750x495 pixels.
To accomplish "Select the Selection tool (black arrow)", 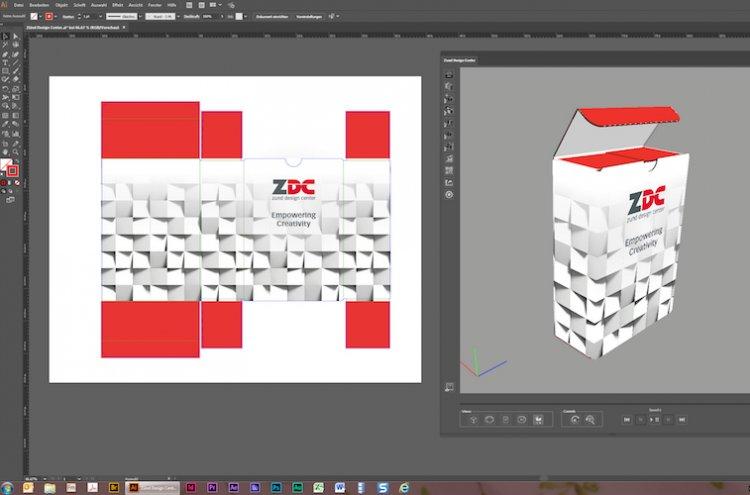I will [x=5, y=36].
